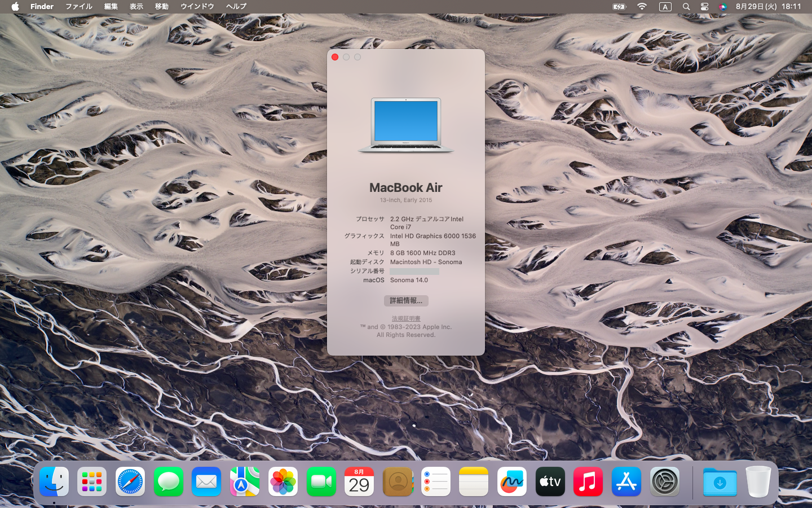Viewport: 812px width, 508px height.
Task: Click the hidden serial number field
Action: click(x=414, y=271)
